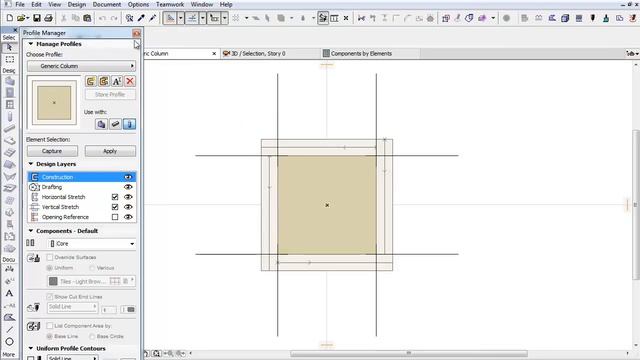Open the Core component dropdown
This screenshot has height=360, width=640.
coord(92,244)
